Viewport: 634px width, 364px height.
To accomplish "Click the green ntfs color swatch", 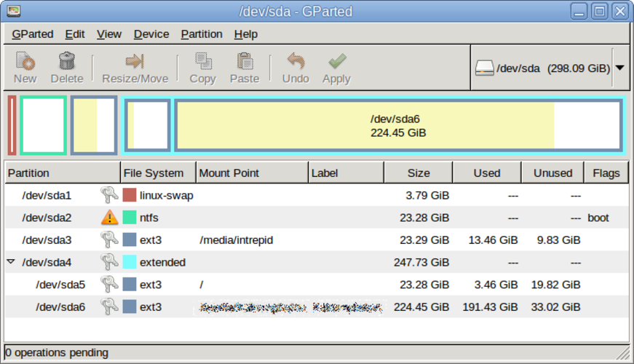I will [x=130, y=217].
